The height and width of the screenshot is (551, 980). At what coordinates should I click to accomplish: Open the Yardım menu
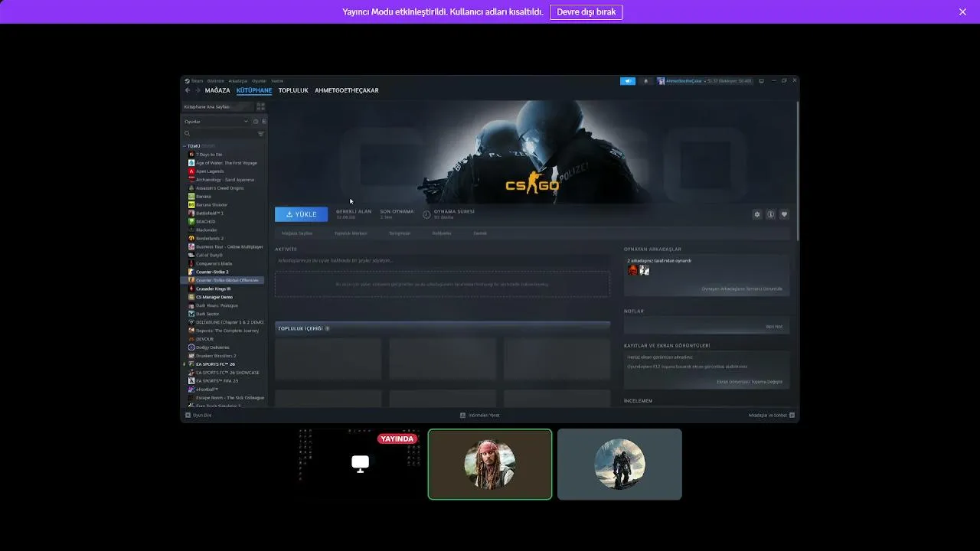(277, 80)
